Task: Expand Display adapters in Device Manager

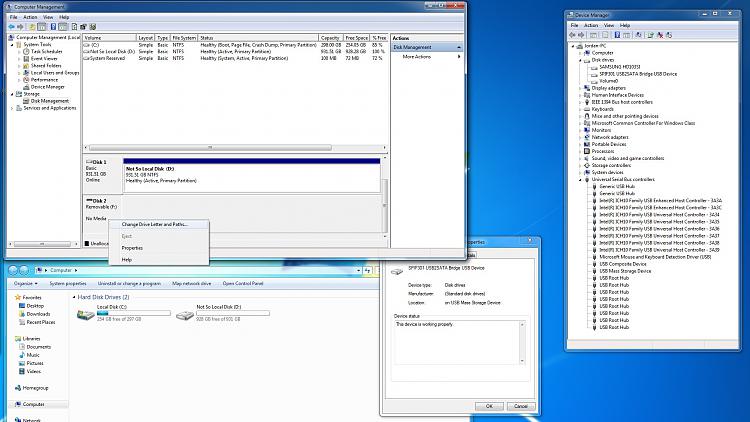Action: point(580,88)
